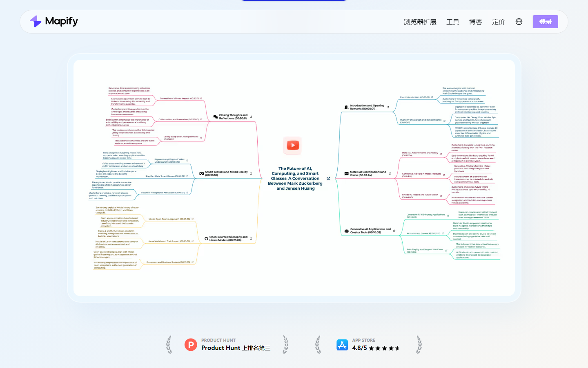Click the chat bubbles icon on Closing Thoughts node

215,117
